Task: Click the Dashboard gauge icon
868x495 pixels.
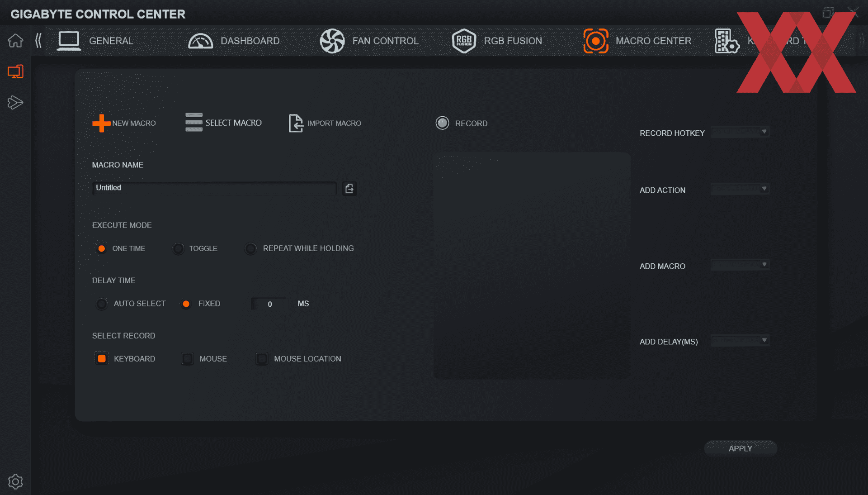Action: pyautogui.click(x=200, y=41)
